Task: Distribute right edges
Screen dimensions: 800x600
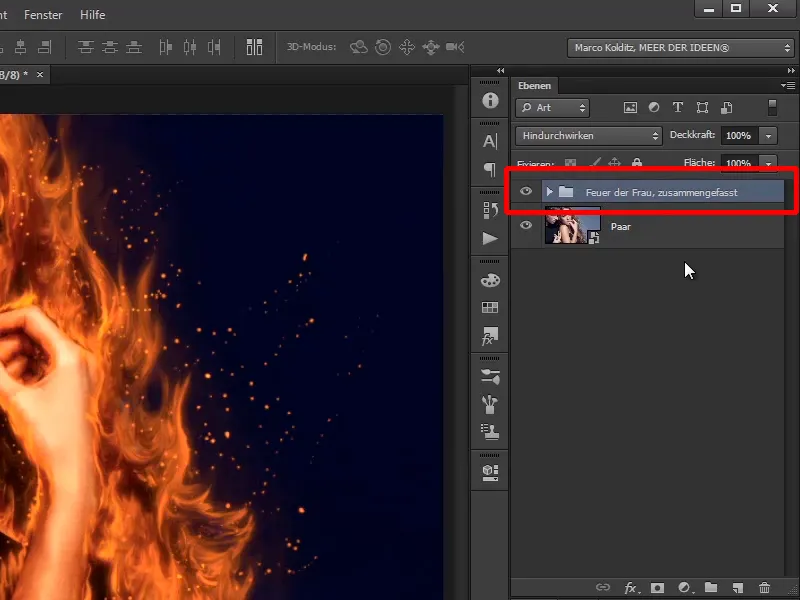Action: [x=214, y=47]
